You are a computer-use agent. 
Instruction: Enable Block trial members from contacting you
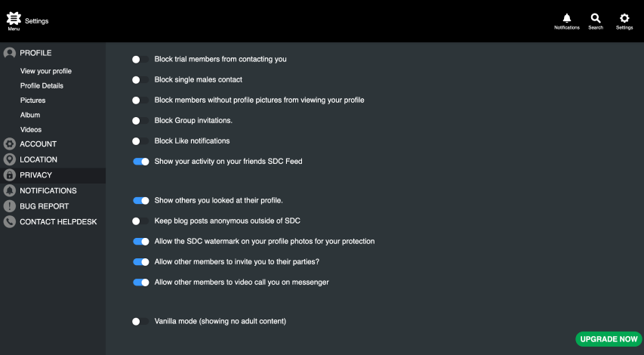click(x=140, y=59)
